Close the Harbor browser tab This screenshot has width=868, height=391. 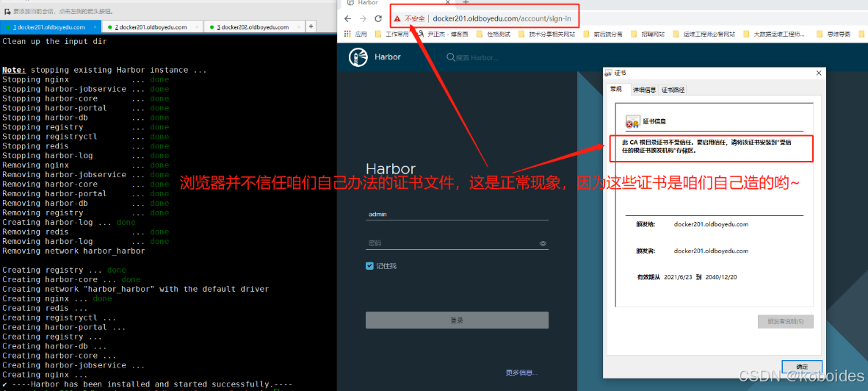pyautogui.click(x=449, y=2)
